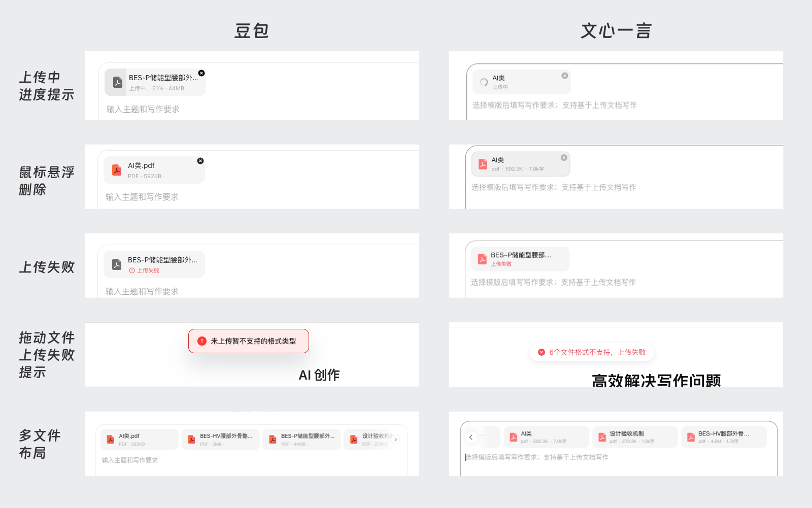This screenshot has height=508, width=812.
Task: Click the 未上传暂不支持的格式类型 toast message
Action: (x=253, y=341)
